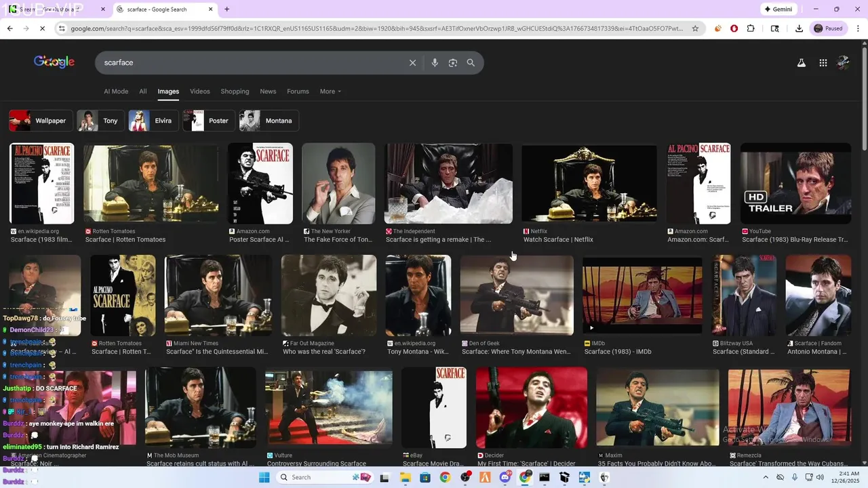
Task: Click the magnifier search button
Action: pyautogui.click(x=471, y=62)
